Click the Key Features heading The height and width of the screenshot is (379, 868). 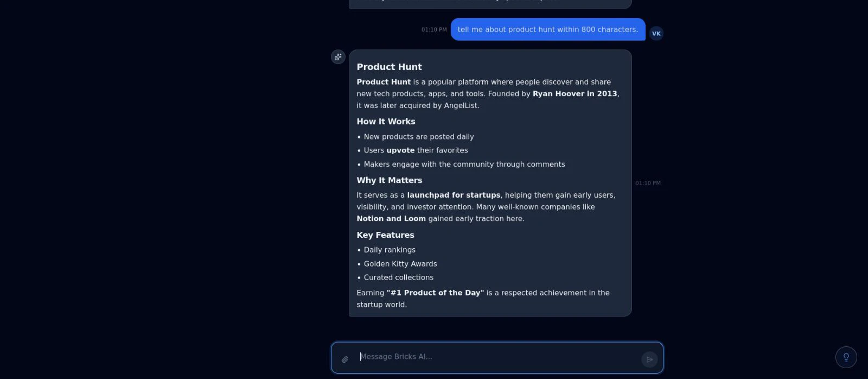coord(385,235)
